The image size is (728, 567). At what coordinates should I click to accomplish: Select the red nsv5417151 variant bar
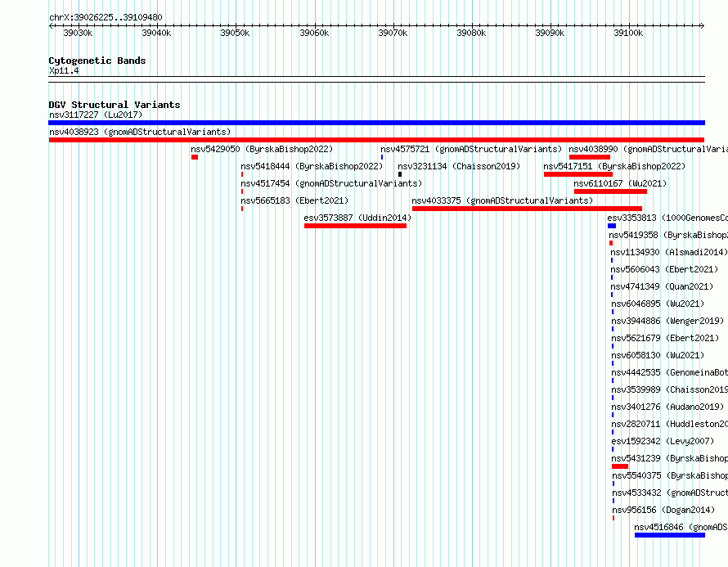point(578,174)
